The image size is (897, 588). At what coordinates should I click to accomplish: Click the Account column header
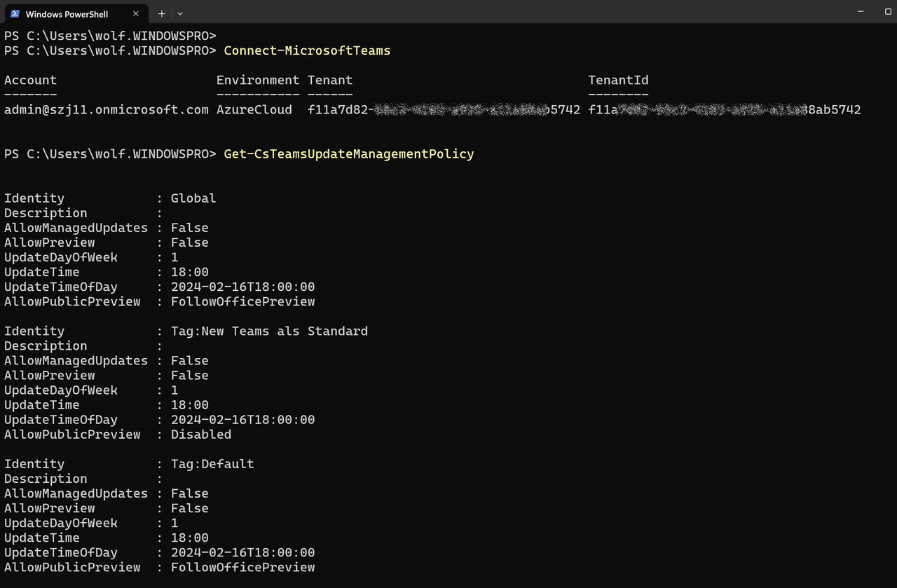(30, 80)
